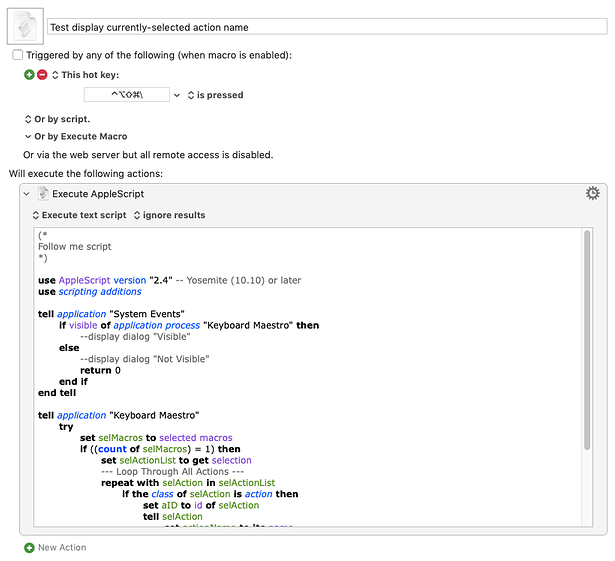Click the 'use scripting additions' line
Image resolution: width=615 pixels, height=561 pixels.
90,291
